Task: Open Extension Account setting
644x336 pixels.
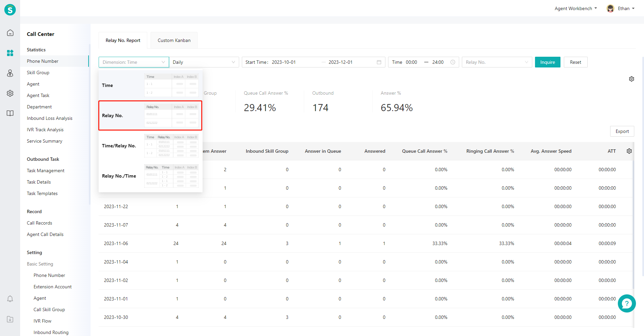Action: click(x=52, y=287)
